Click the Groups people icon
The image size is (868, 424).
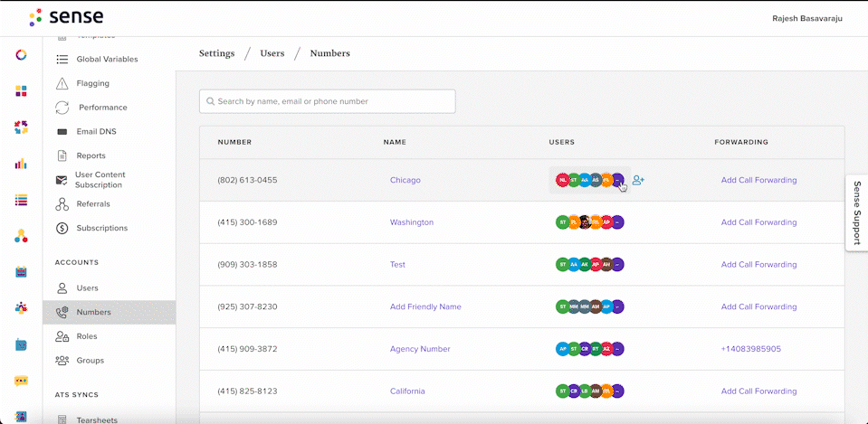pyautogui.click(x=62, y=361)
